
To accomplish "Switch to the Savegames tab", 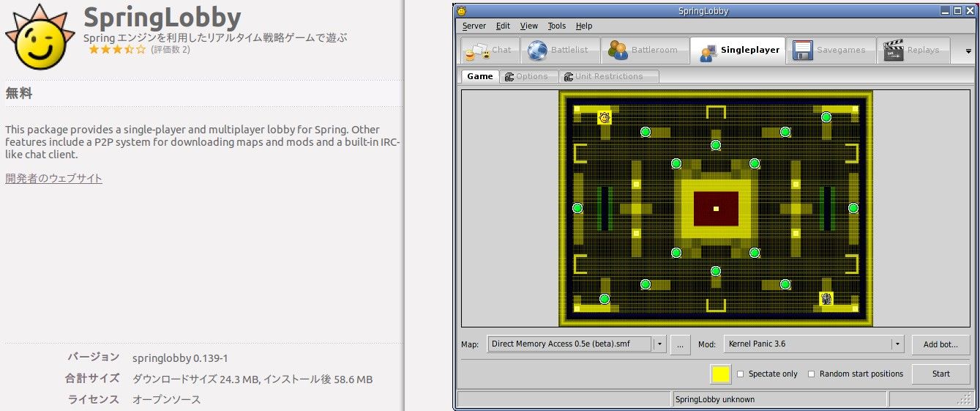I will click(830, 51).
